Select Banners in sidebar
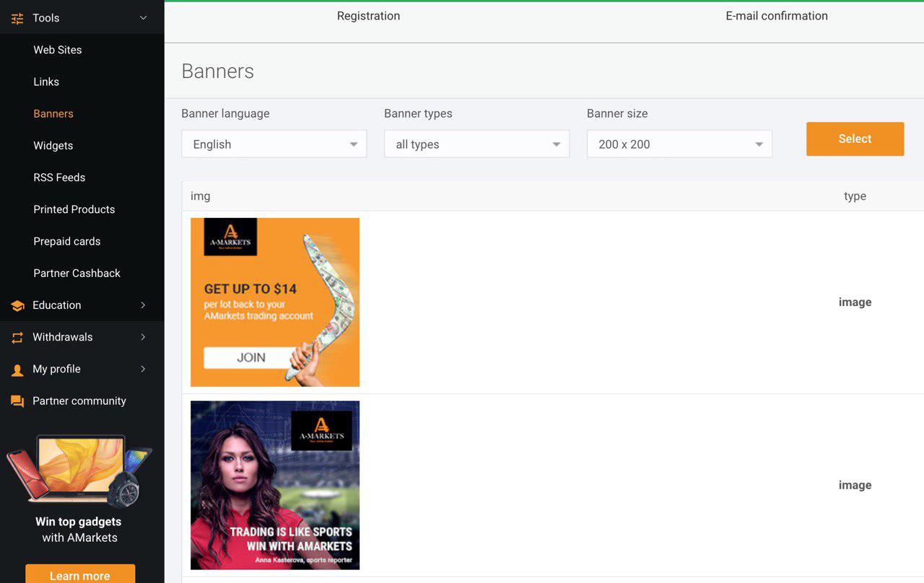Viewport: 924px width, 583px height. [x=53, y=113]
